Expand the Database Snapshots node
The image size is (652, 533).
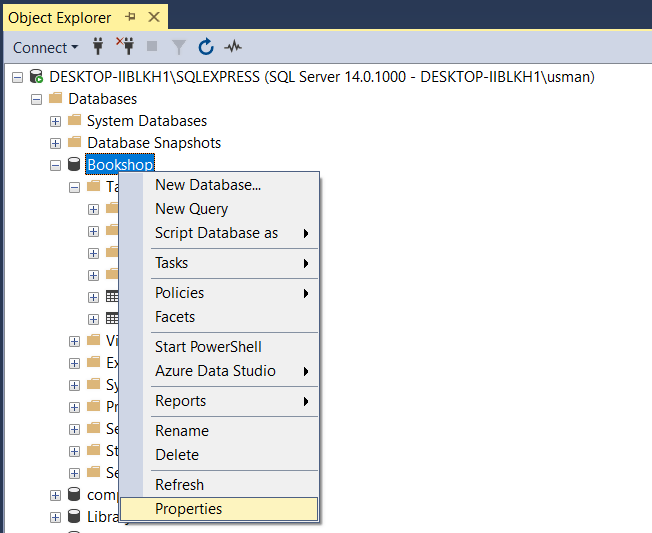coord(56,143)
